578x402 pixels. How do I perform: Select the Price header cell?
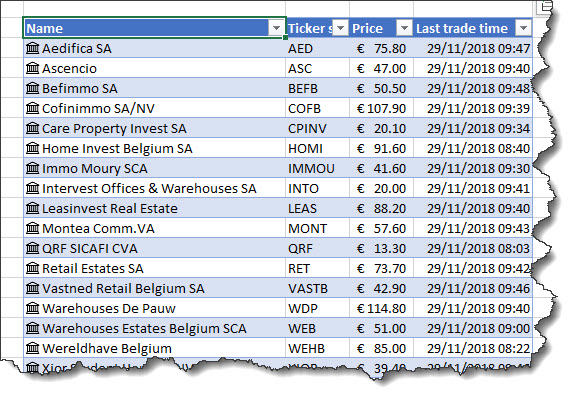[381, 28]
